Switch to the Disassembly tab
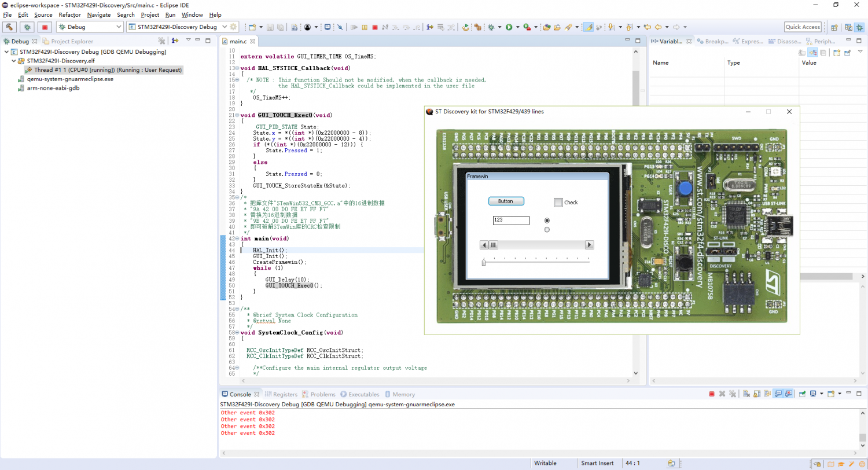This screenshot has width=868, height=470. click(785, 41)
